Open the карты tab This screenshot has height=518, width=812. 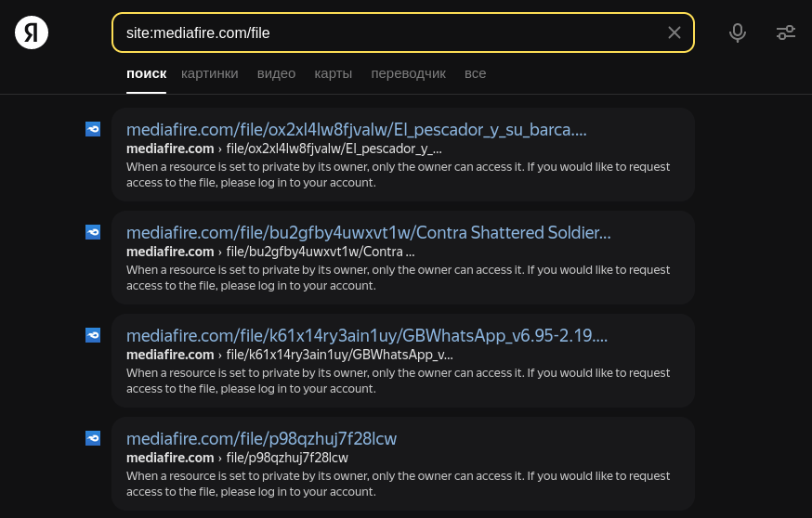(x=333, y=73)
